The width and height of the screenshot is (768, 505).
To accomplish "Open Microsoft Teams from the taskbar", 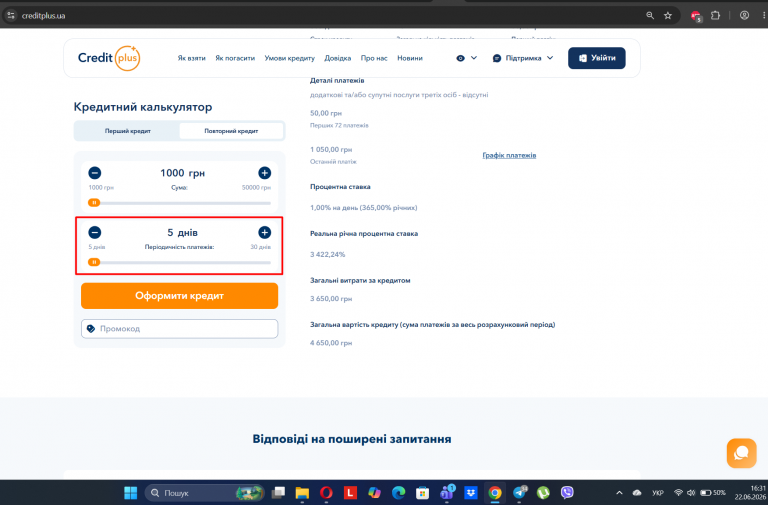I will point(447,493).
